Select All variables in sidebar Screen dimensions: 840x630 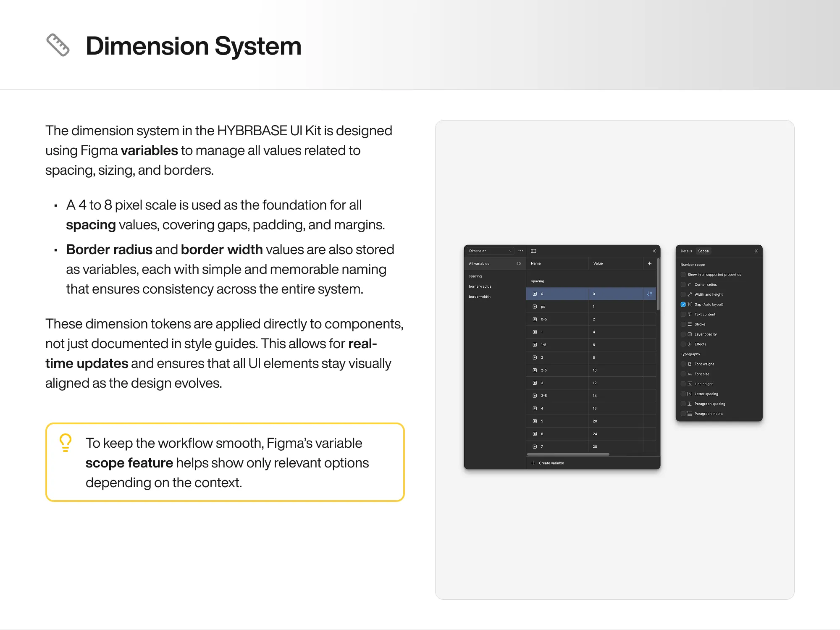479,264
